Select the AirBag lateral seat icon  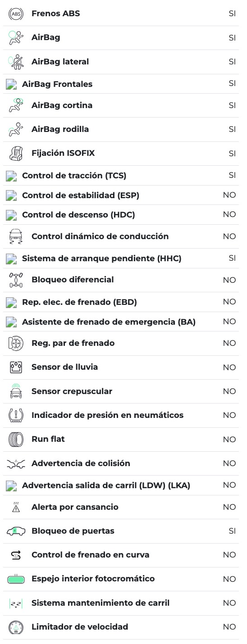pos(16,62)
